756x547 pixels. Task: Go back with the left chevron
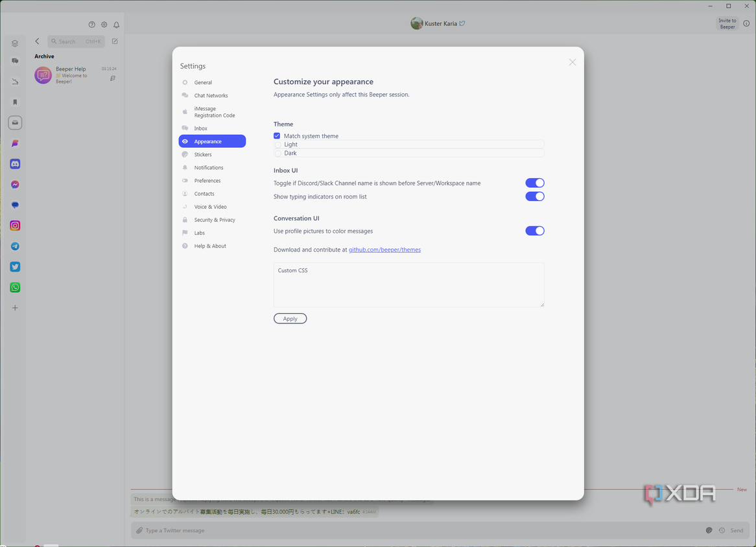click(x=37, y=41)
